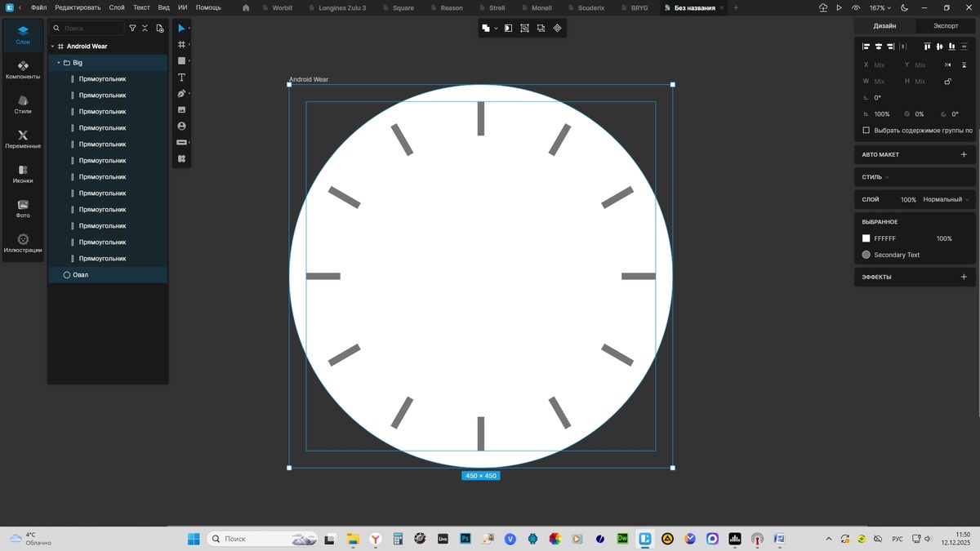Toggle aspect ratio lock icon
Screen dimensions: 980x551
(x=947, y=82)
